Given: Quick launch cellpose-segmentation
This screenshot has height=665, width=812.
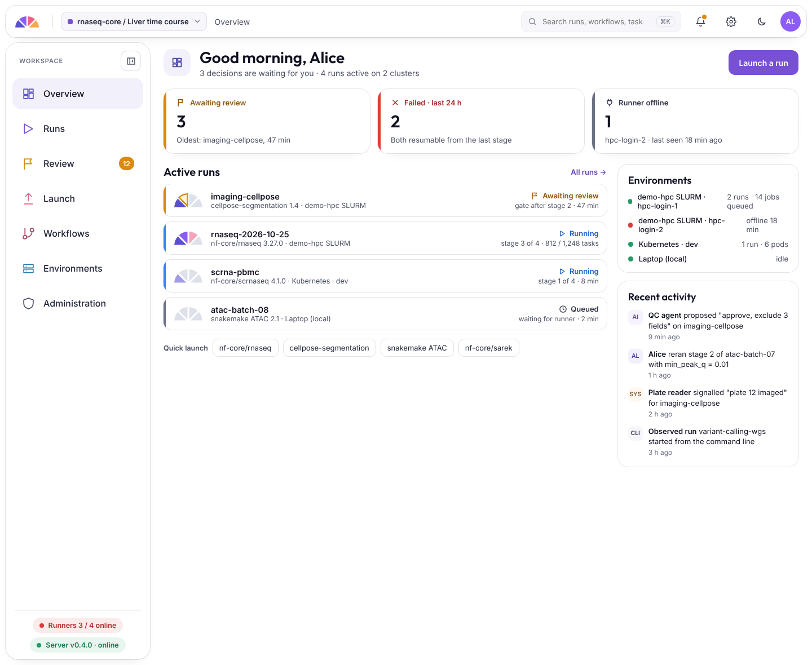Looking at the screenshot, I should 329,348.
